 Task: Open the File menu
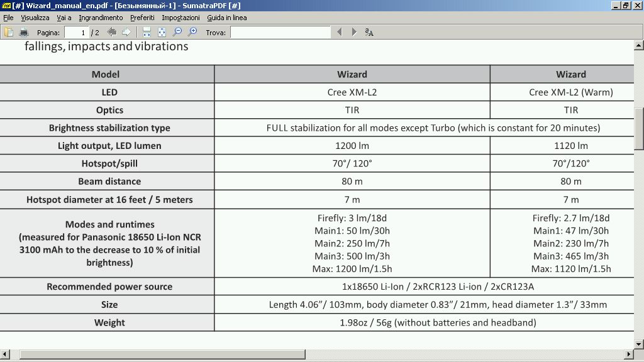(x=8, y=18)
